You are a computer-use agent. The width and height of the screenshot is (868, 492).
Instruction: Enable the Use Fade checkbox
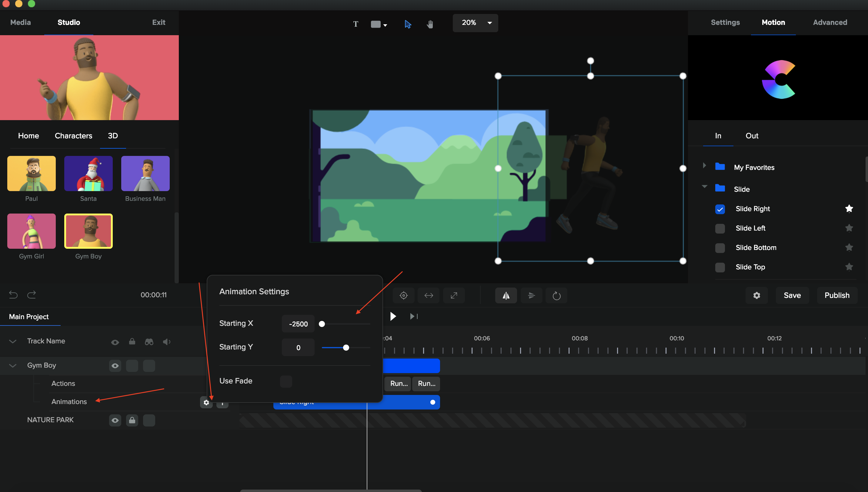[x=285, y=381]
